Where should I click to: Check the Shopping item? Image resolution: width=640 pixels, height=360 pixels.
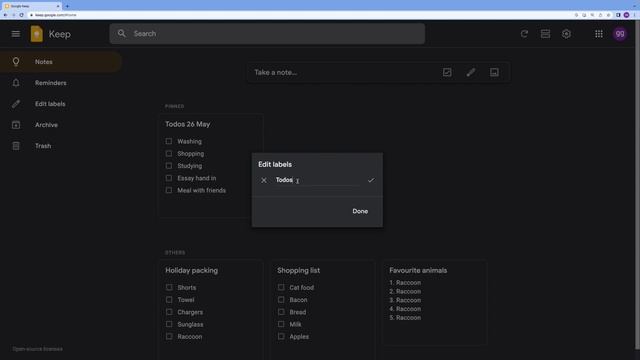[x=169, y=153]
